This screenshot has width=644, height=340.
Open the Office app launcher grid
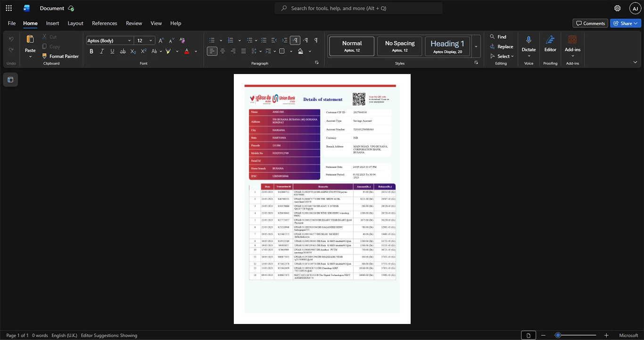click(8, 8)
